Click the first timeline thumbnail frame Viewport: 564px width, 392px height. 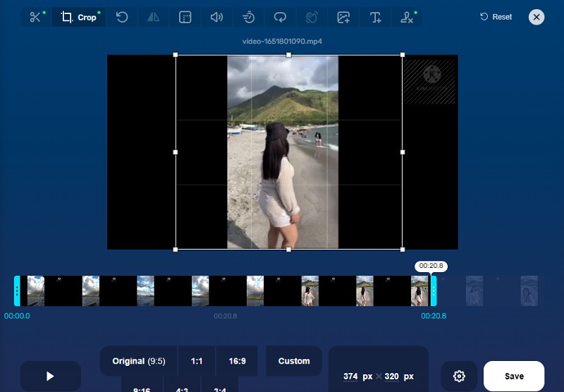click(x=36, y=291)
